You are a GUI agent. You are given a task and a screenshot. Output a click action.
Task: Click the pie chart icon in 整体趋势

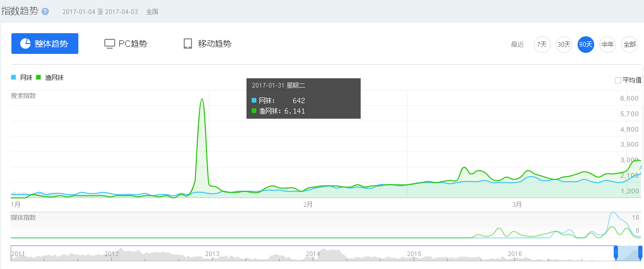tap(25, 44)
